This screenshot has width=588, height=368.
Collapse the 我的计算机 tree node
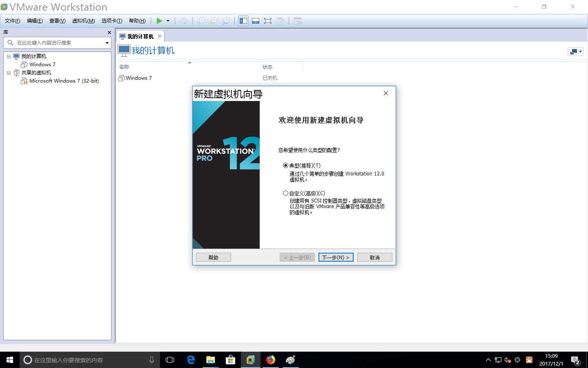[9, 56]
